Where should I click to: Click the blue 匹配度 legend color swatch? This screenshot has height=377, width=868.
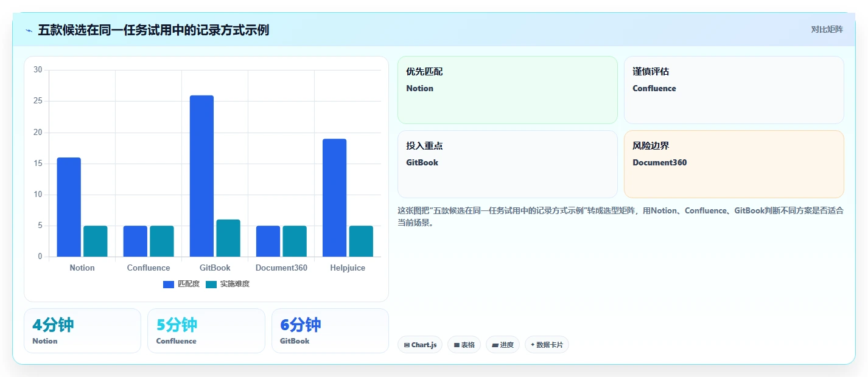pyautogui.click(x=169, y=284)
